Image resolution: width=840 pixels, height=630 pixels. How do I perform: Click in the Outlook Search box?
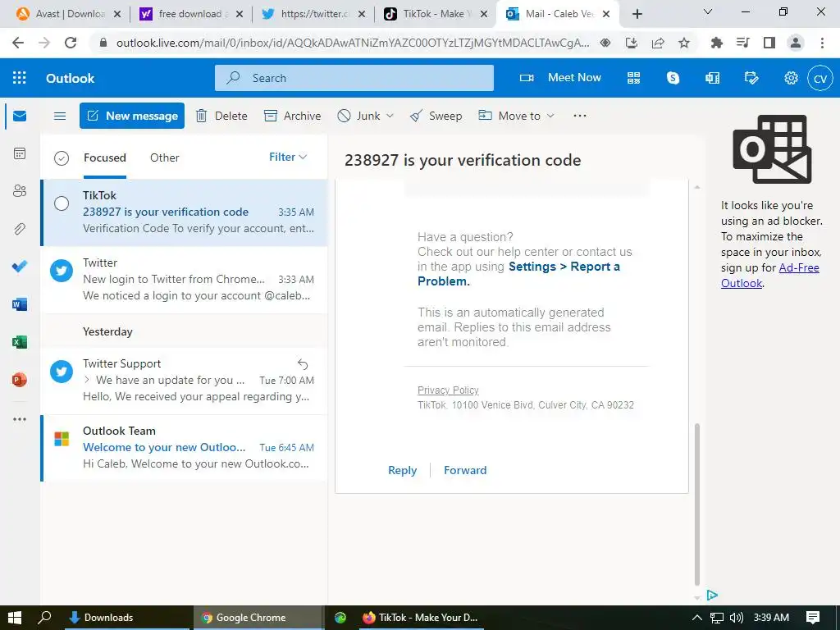tap(354, 78)
